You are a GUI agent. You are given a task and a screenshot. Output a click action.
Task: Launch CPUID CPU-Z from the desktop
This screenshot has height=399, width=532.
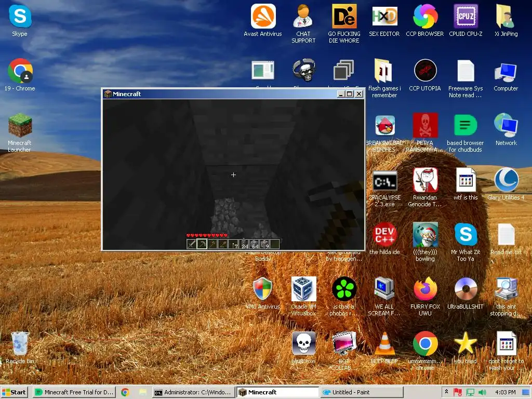click(x=465, y=21)
